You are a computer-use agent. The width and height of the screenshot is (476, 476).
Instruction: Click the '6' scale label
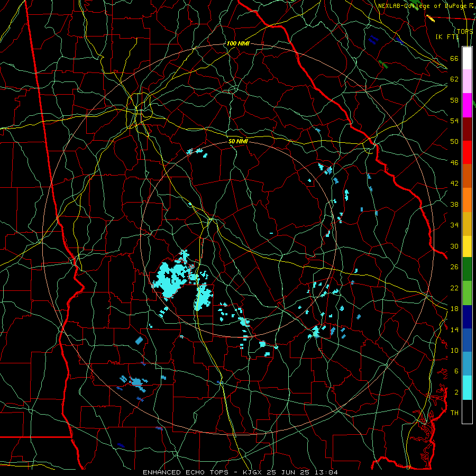[x=456, y=371]
